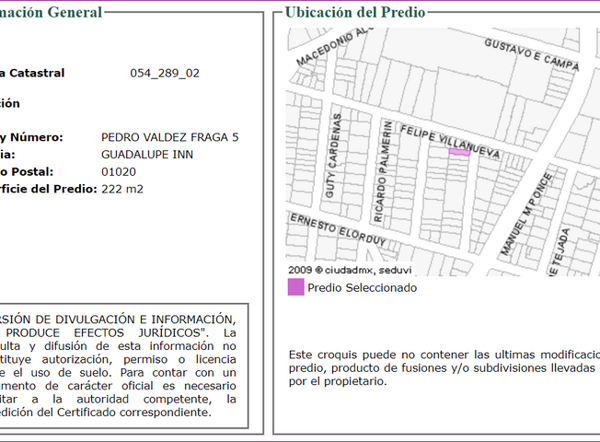This screenshot has height=442, width=600.
Task: Click the 2009 ciudadmx, seduvi map credit
Action: (x=350, y=270)
